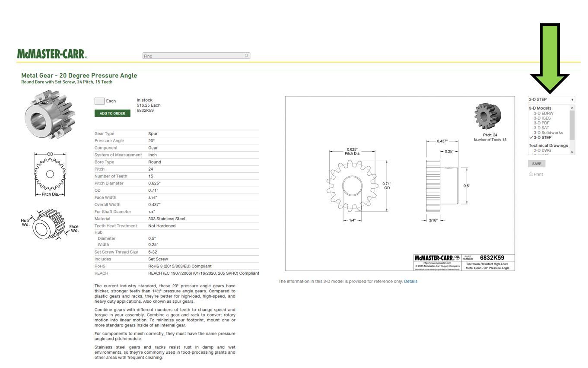Image resolution: width=588 pixels, height=368 pixels.
Task: Click the Technical Drawings group heading
Action: pyautogui.click(x=548, y=146)
